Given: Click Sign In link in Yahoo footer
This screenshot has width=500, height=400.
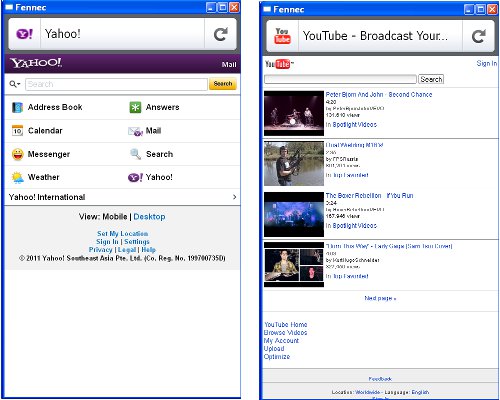Looking at the screenshot, I should 107,242.
